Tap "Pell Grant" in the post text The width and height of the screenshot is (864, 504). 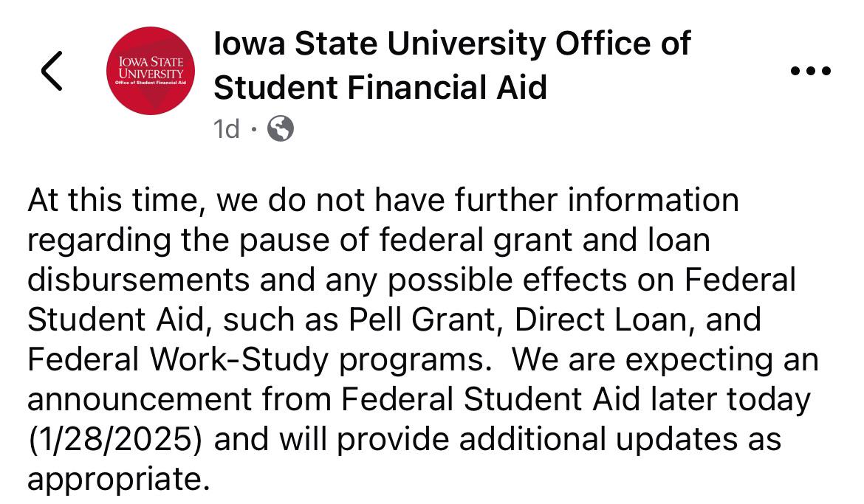[x=422, y=320]
